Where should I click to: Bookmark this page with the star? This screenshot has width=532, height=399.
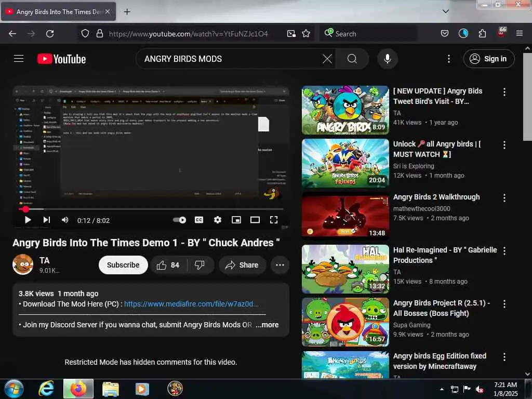pyautogui.click(x=305, y=33)
